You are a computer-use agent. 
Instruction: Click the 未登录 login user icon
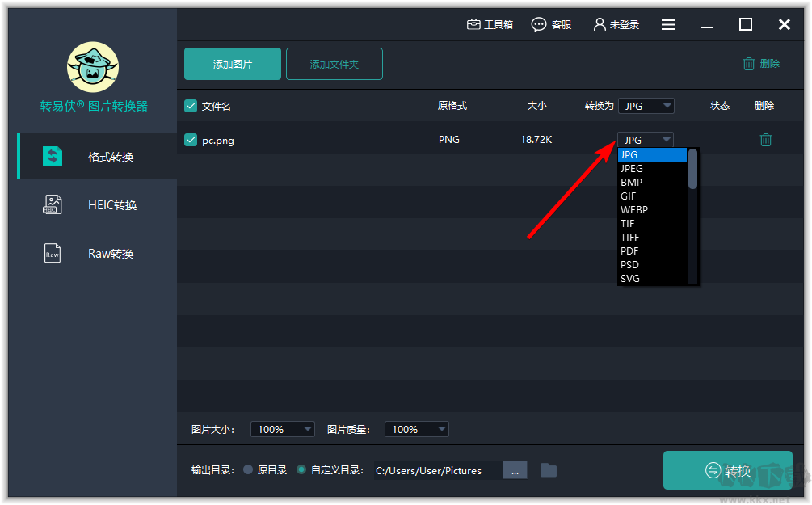point(600,24)
